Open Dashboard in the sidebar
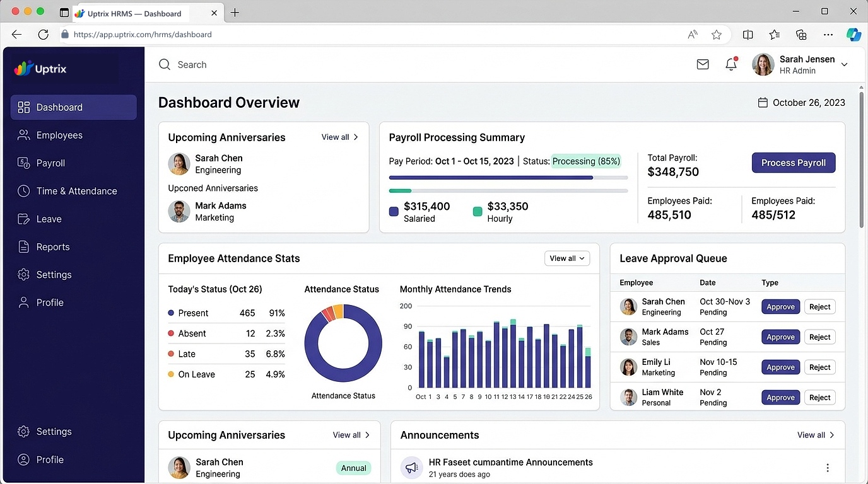The height and width of the screenshot is (484, 868). point(74,107)
